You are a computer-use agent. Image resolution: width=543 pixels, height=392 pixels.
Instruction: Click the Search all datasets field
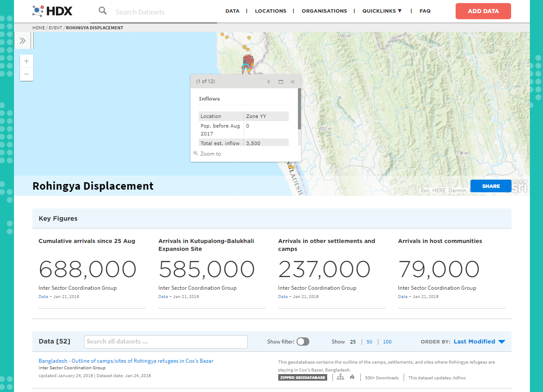click(166, 342)
